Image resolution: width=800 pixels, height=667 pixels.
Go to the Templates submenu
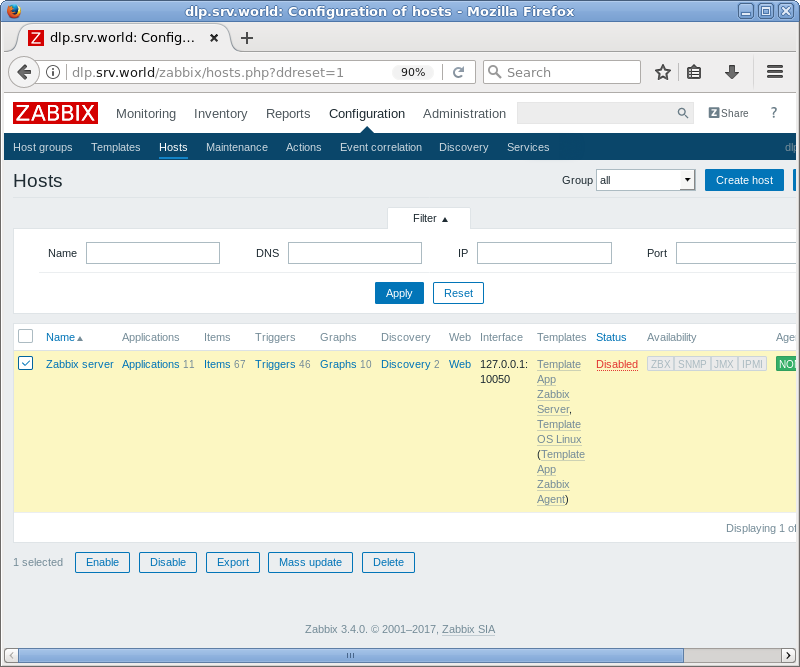[x=115, y=147]
